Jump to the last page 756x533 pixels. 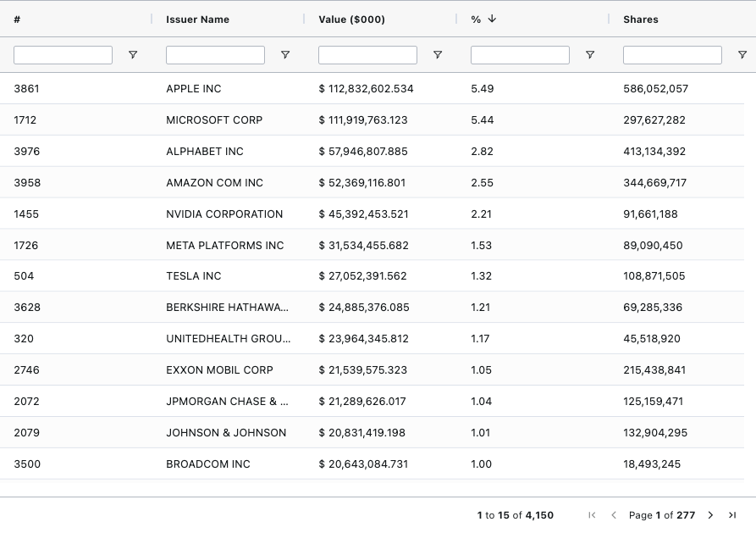pos(732,515)
